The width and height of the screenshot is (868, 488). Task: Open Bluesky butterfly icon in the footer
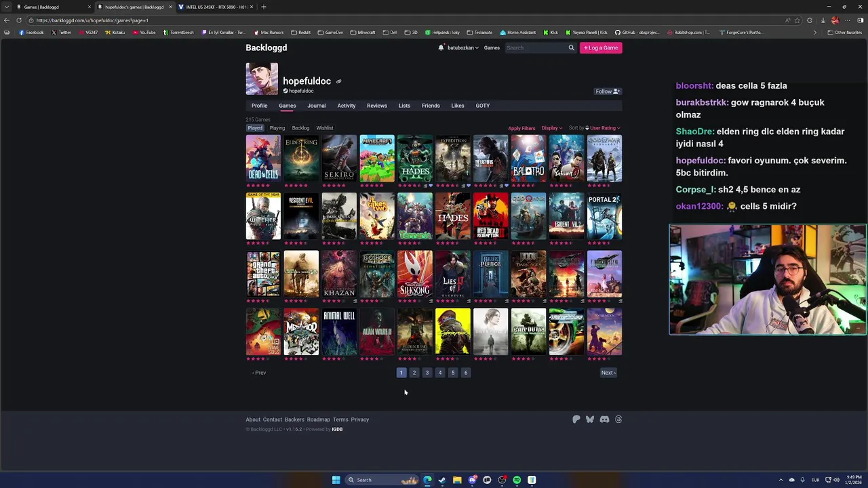[x=590, y=420]
